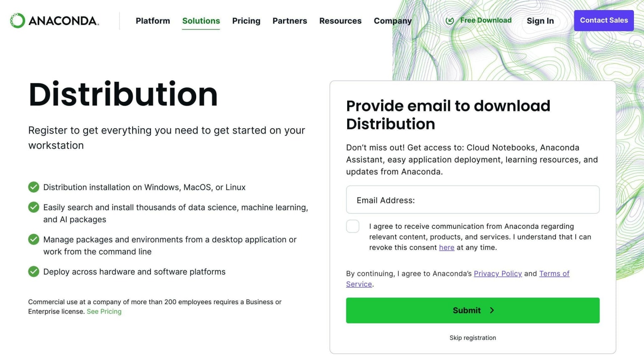Screen dimensions: 644x362
Task: Open the Resources menu
Action: (x=340, y=21)
